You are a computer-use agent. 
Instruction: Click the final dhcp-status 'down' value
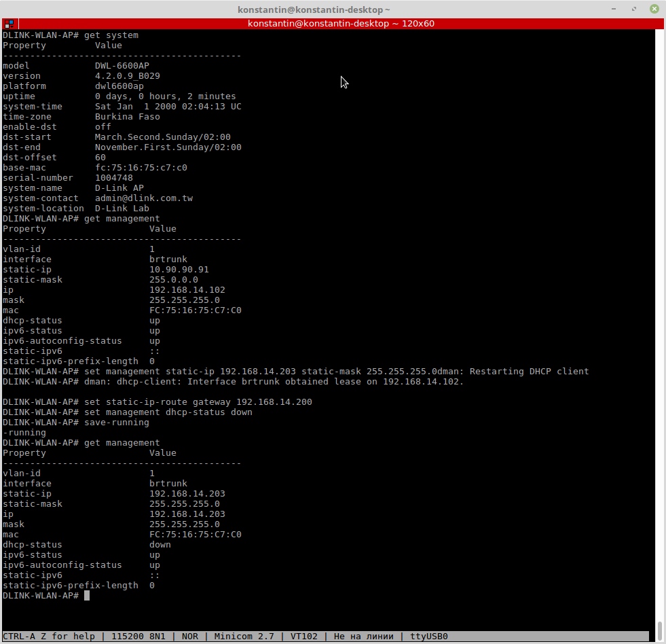click(x=160, y=545)
